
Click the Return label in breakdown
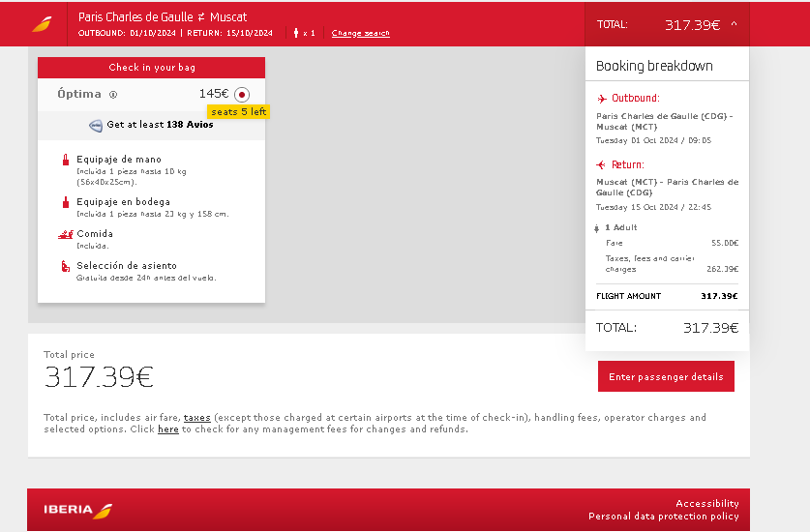628,164
